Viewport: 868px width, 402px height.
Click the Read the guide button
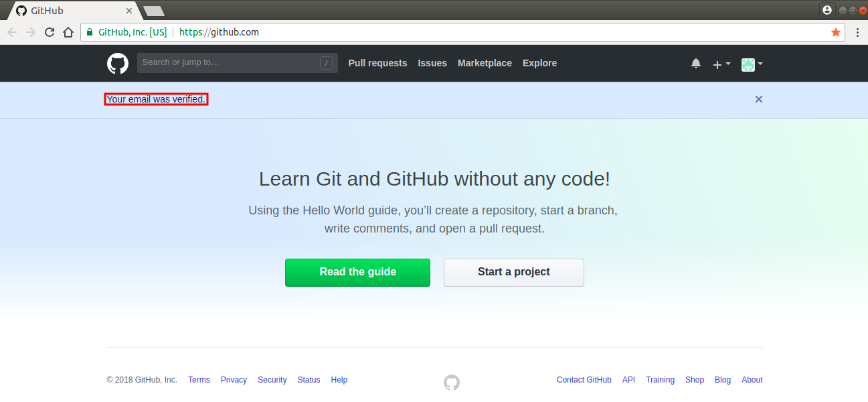357,273
